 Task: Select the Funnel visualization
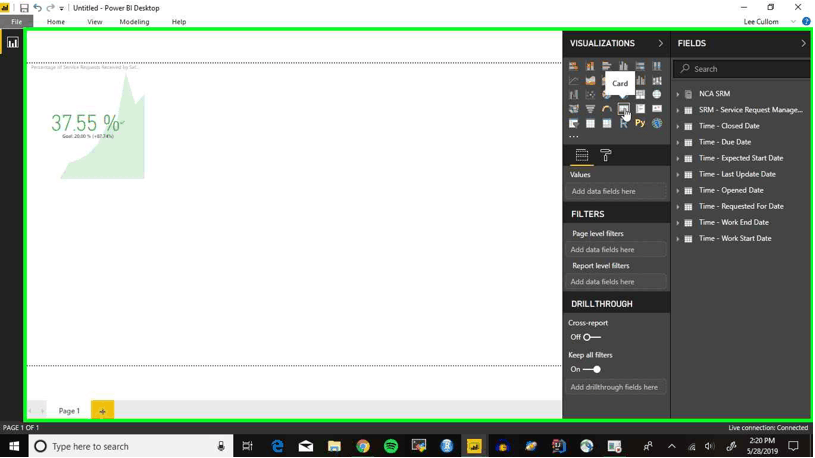[x=590, y=109]
